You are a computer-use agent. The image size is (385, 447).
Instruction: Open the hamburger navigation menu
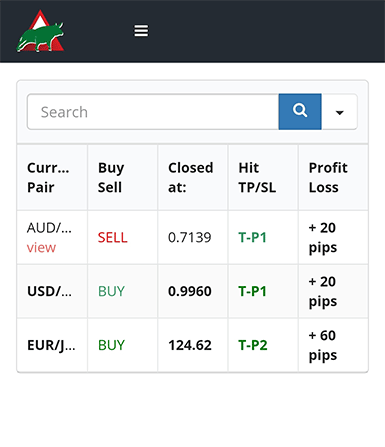[141, 31]
